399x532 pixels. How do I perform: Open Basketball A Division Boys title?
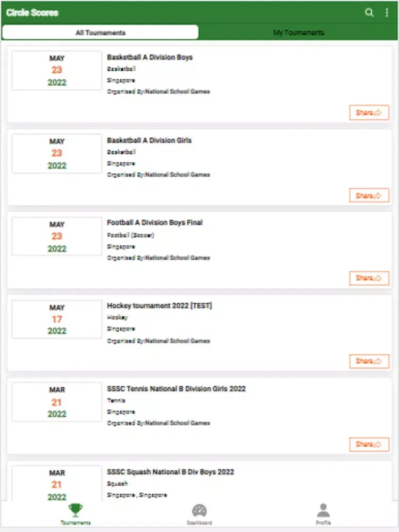[x=149, y=57]
